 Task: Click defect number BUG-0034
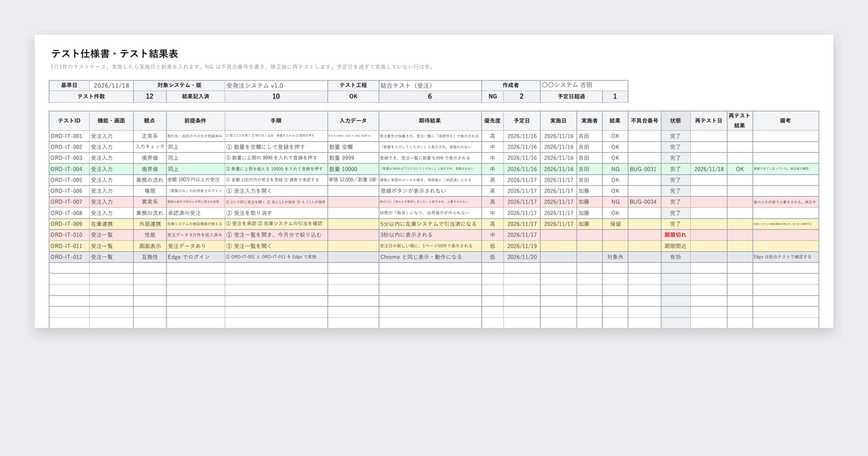click(x=643, y=202)
